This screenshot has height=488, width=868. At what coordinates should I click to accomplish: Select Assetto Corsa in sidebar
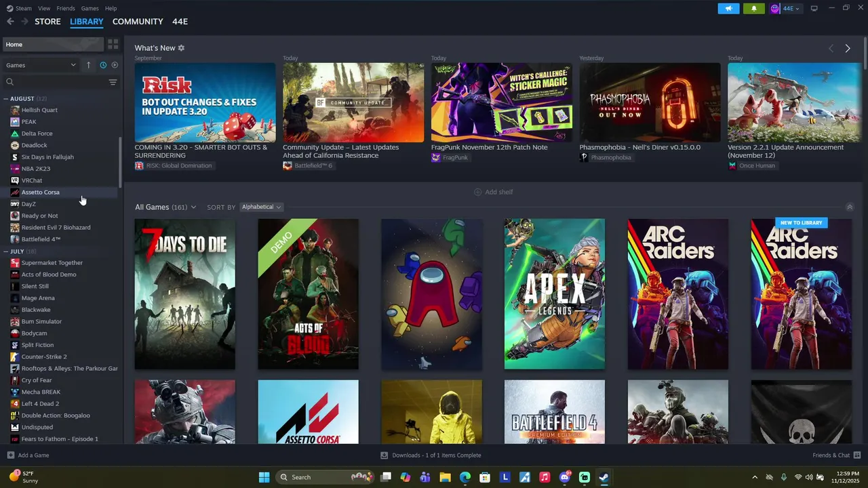pyautogui.click(x=41, y=192)
